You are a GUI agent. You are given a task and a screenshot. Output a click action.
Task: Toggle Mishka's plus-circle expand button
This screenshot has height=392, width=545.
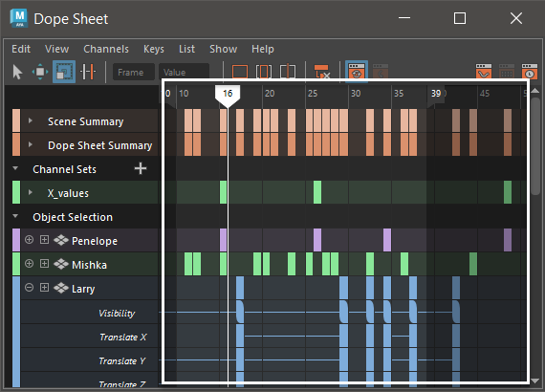[30, 264]
